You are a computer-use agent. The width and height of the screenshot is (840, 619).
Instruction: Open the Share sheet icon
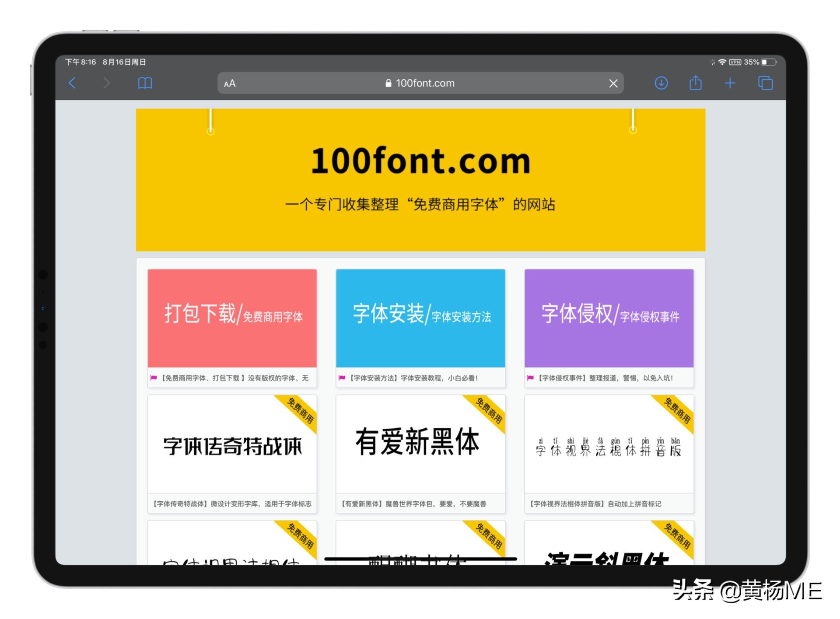[695, 83]
